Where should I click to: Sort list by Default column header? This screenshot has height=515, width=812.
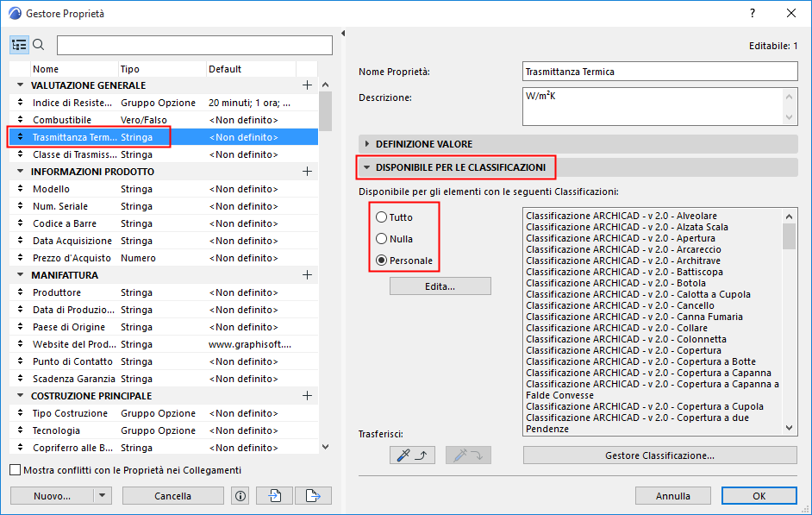tap(251, 69)
